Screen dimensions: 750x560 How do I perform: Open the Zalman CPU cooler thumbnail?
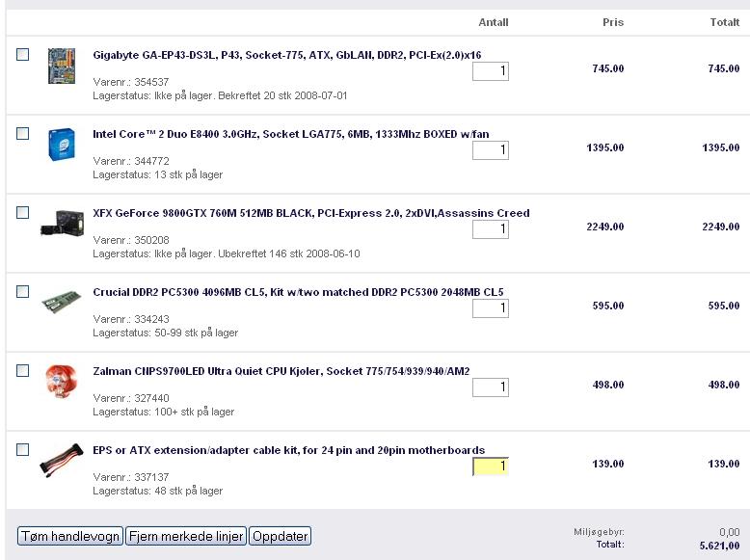pos(61,380)
